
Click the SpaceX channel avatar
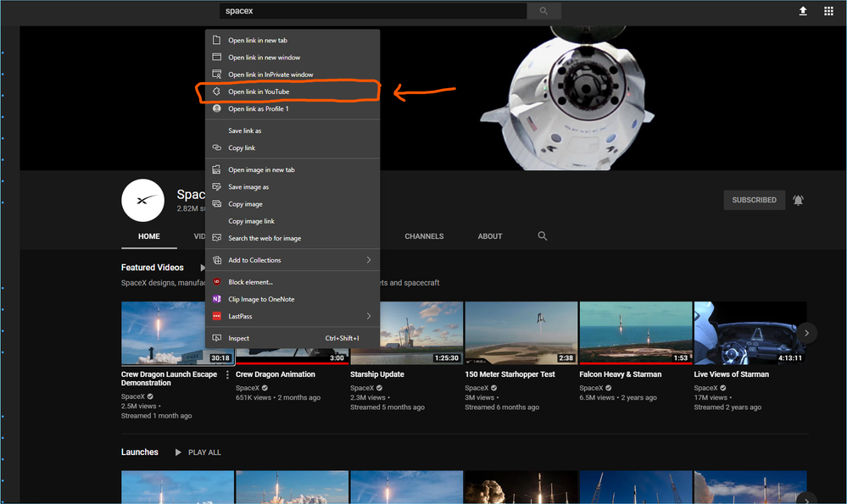point(142,200)
